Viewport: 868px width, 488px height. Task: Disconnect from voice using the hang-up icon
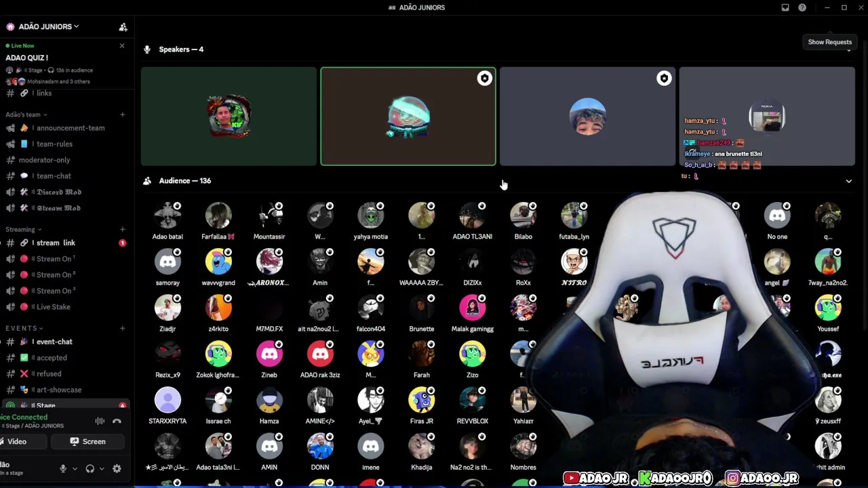tap(117, 421)
